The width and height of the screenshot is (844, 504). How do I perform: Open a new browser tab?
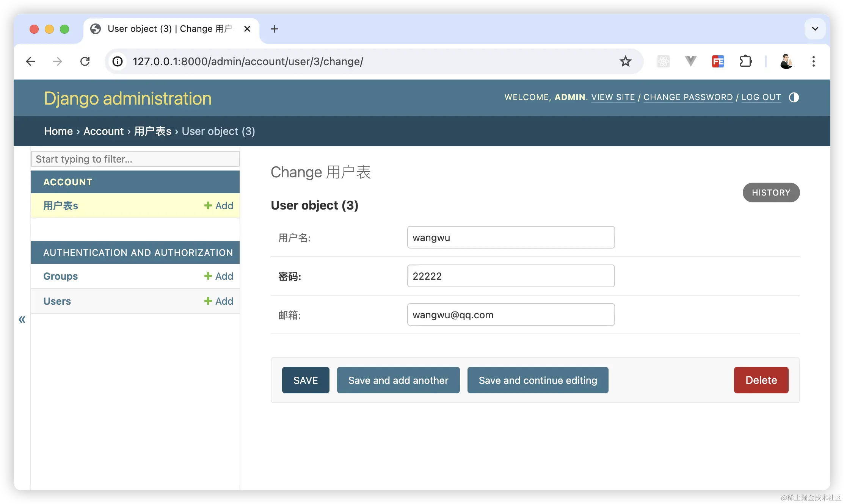pos(274,29)
